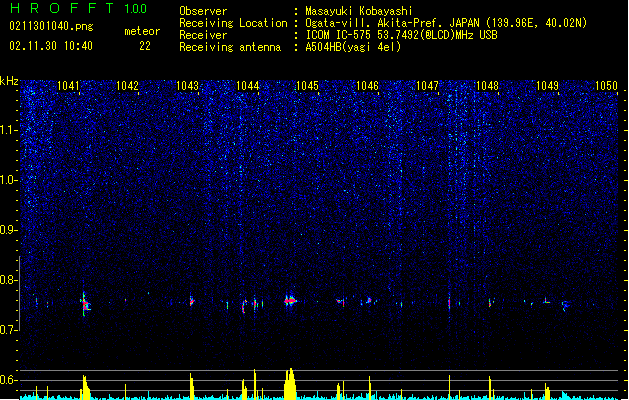The image size is (629, 400).
Task: Click the 0.9 frequency axis label
Action: [x=8, y=230]
